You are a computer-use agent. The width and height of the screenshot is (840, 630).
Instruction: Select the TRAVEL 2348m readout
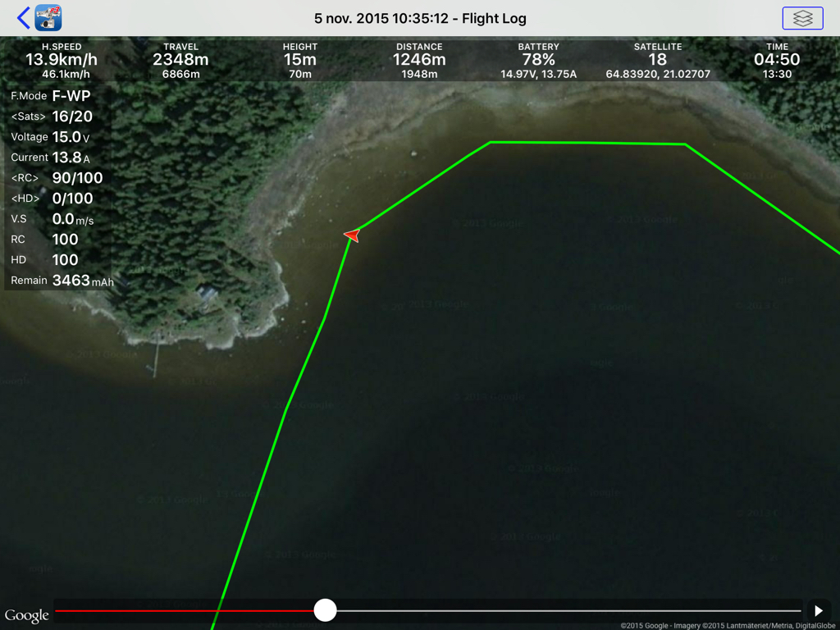pos(180,60)
